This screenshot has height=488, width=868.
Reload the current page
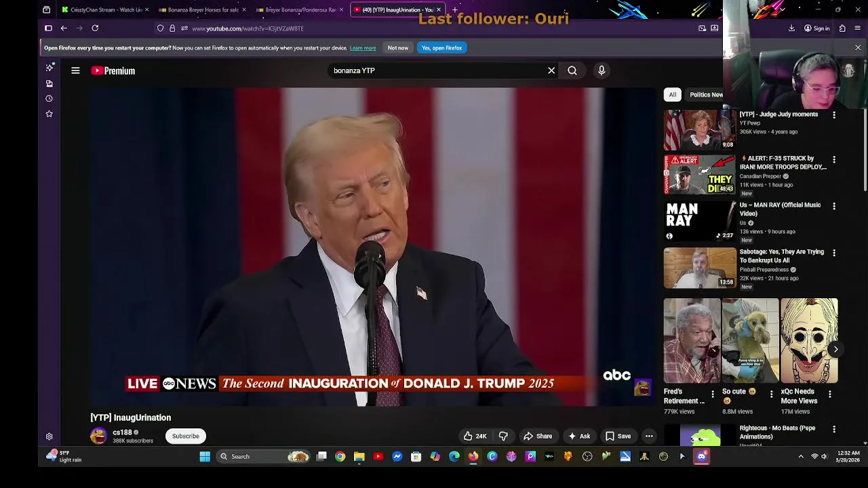[95, 28]
